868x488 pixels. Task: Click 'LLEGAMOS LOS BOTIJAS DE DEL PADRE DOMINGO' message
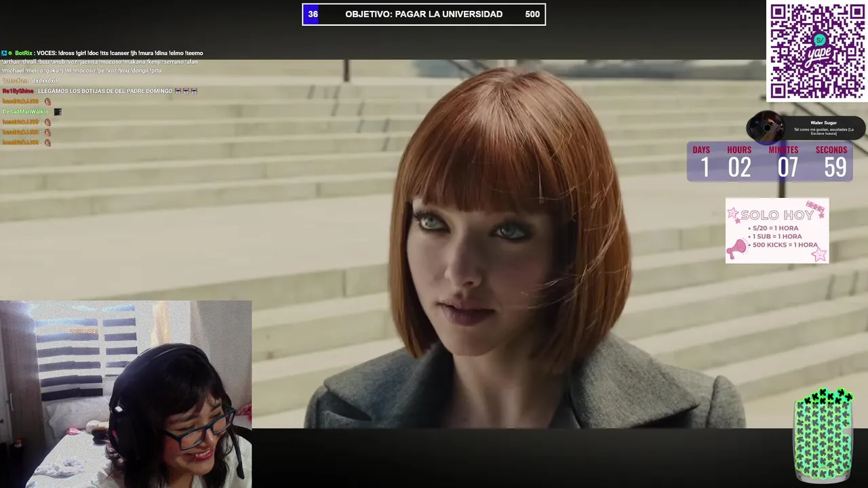(105, 91)
